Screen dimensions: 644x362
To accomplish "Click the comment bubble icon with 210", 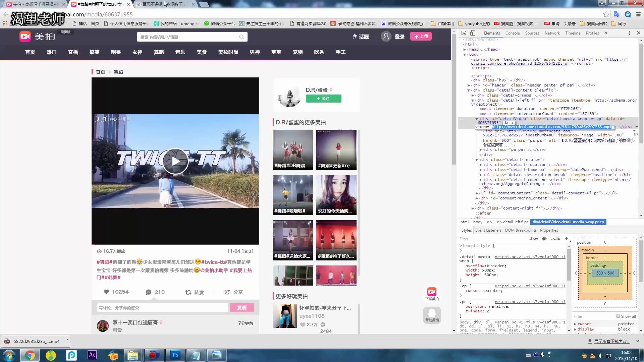I will point(148,292).
